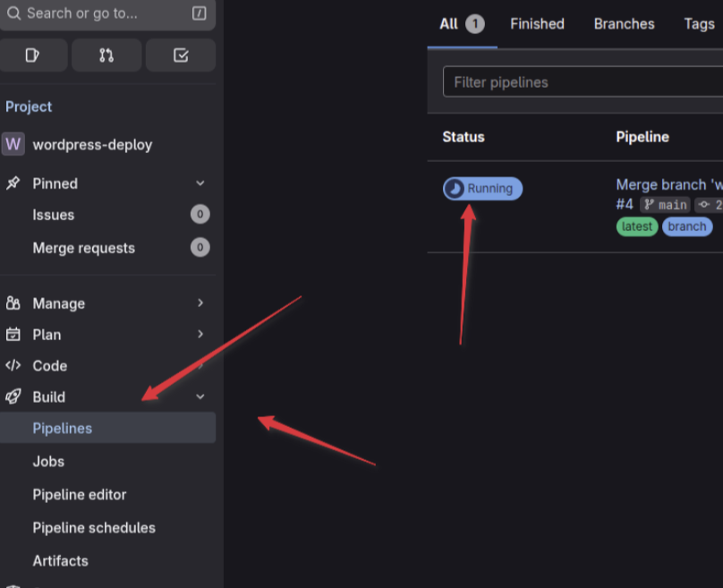Click the Issues count badge
This screenshot has height=588, width=723.
pyautogui.click(x=200, y=214)
